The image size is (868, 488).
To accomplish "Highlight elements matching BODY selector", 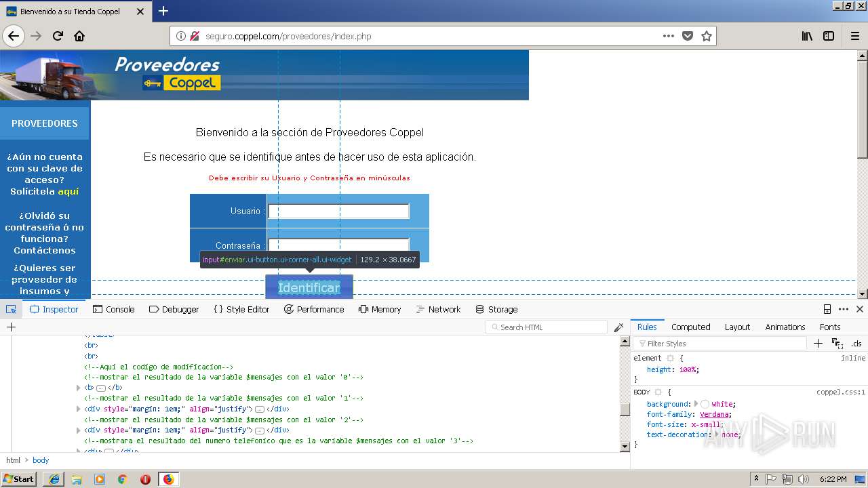I will 658,392.
